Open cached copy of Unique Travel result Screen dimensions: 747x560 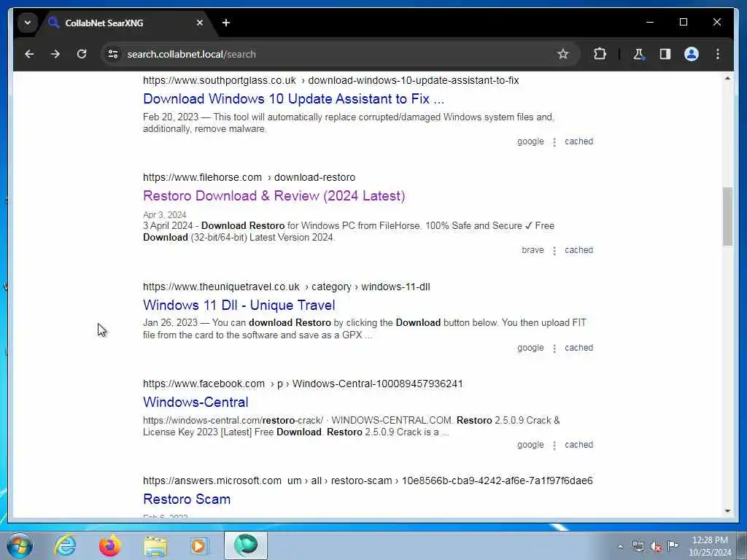click(x=578, y=348)
